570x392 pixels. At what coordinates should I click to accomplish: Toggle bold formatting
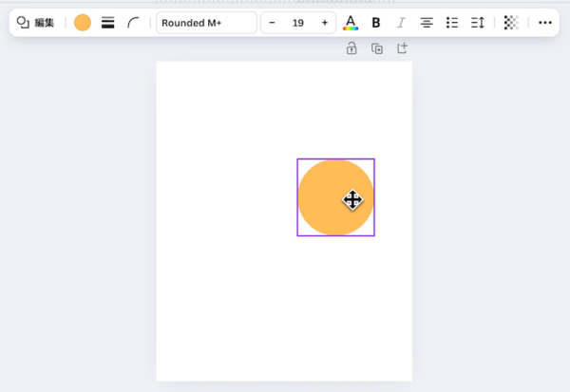coord(376,23)
